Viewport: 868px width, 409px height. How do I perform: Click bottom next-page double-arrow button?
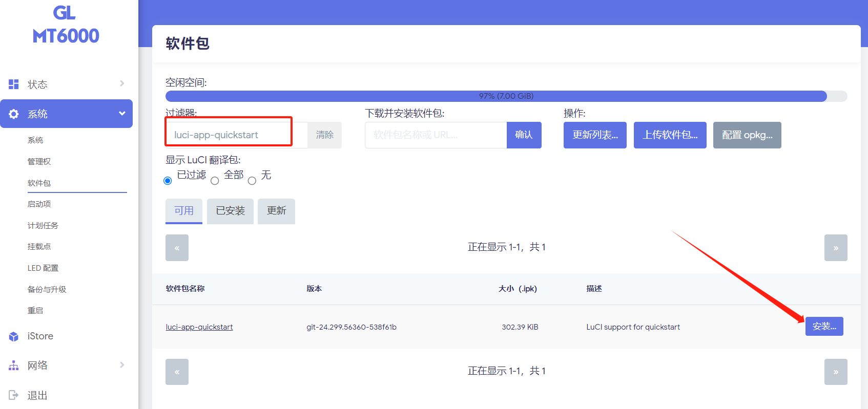[835, 372]
